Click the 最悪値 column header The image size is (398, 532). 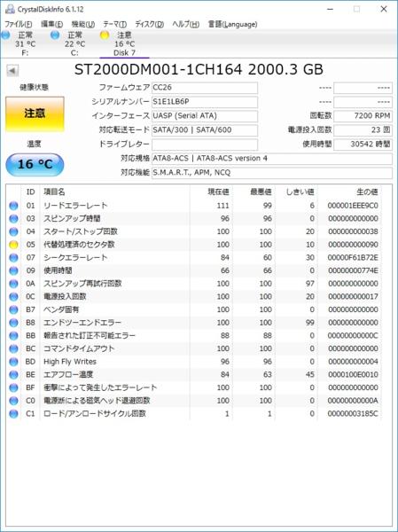point(261,192)
